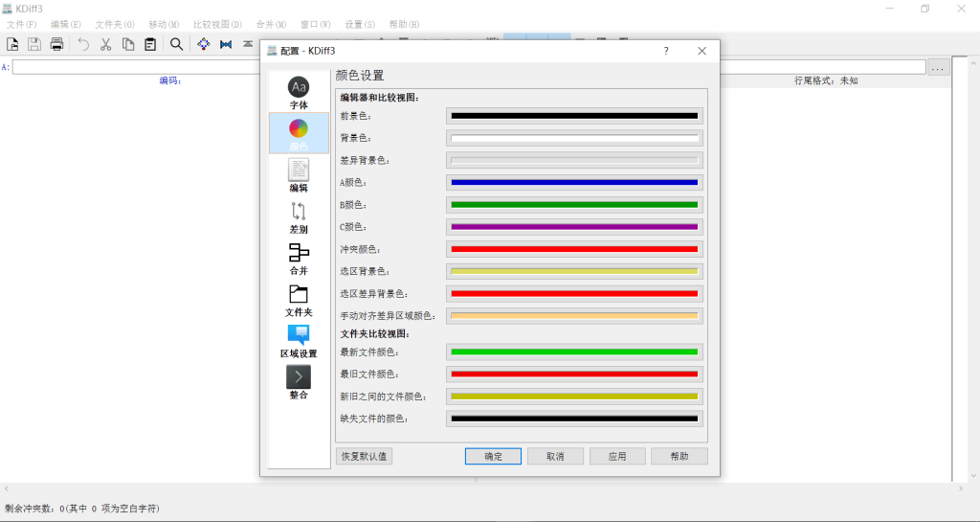Viewport: 980px width, 522px height.
Task: Click the Cut scissors icon
Action: 105,44
